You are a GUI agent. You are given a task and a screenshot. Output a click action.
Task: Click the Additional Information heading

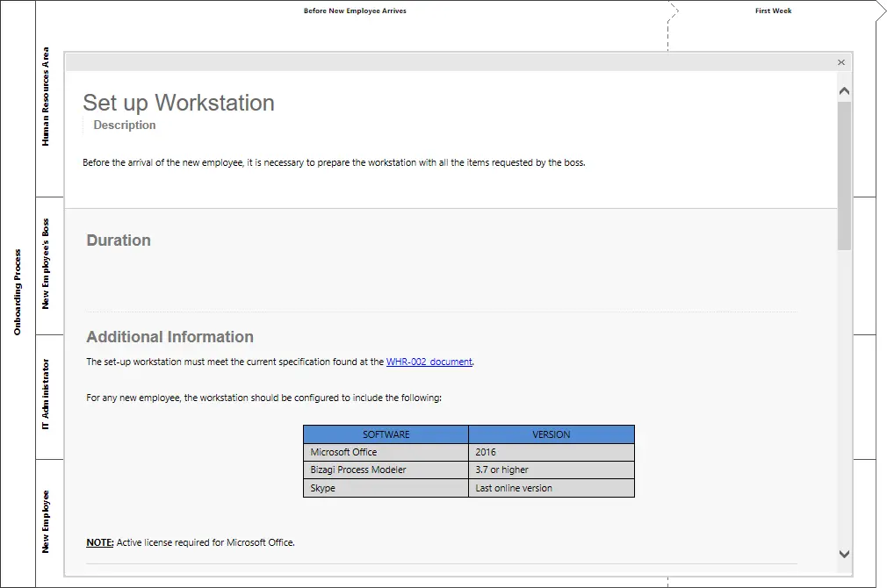click(x=169, y=337)
